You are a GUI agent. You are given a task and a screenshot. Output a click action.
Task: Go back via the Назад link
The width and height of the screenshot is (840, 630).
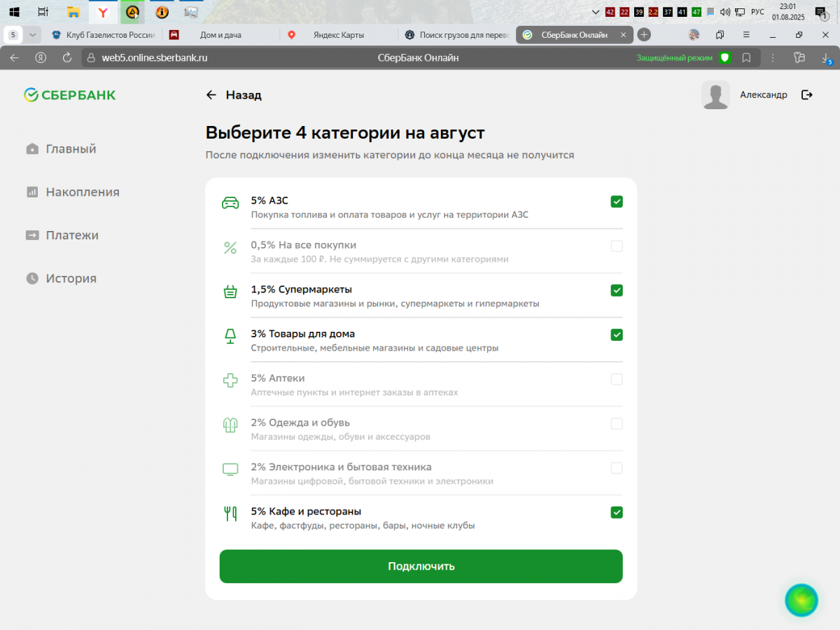coord(234,95)
